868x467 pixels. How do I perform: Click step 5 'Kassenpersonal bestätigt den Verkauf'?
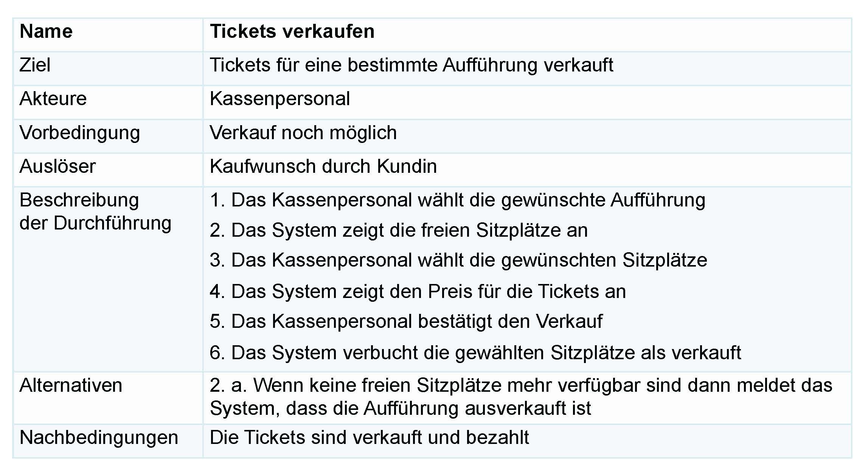406,321
